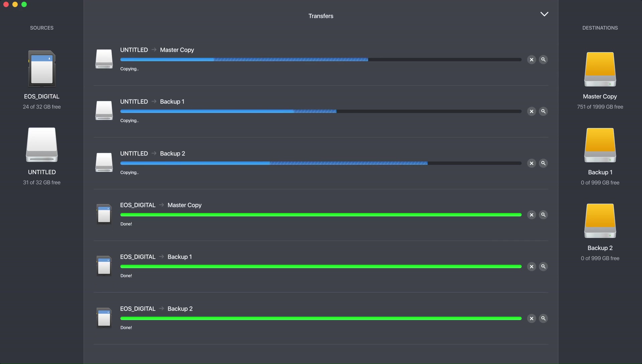Collapse the Transfers panel with chevron
This screenshot has width=642, height=364.
tap(544, 14)
